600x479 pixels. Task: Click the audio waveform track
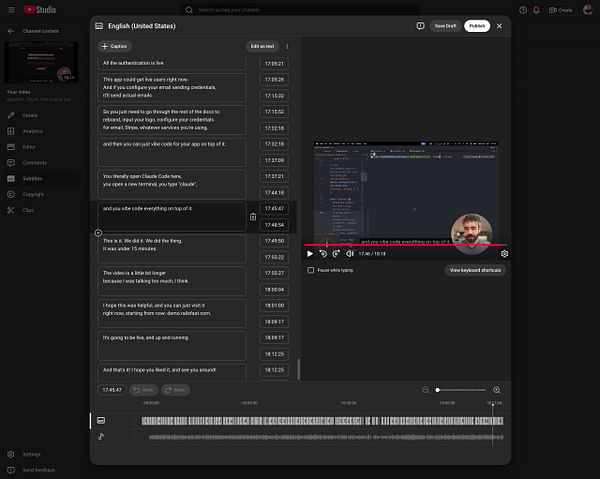tap(326, 437)
